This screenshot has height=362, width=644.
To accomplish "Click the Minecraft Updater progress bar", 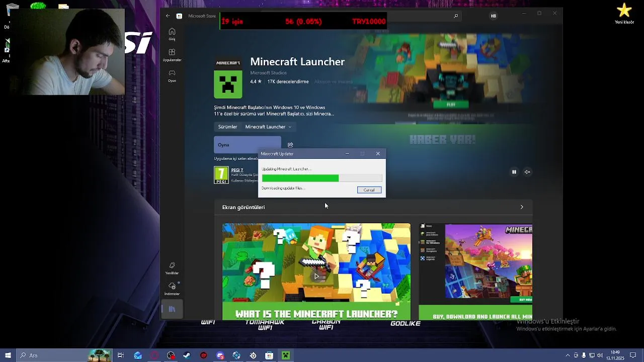I will (x=322, y=178).
